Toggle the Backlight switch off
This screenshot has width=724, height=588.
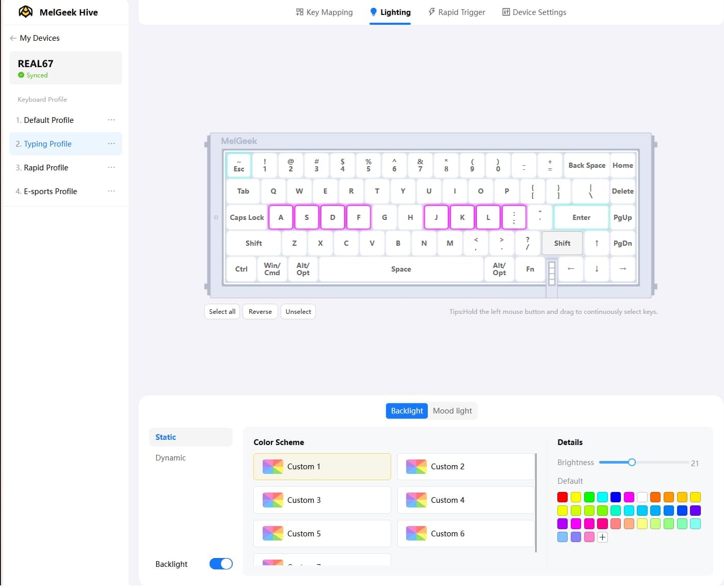(x=221, y=564)
